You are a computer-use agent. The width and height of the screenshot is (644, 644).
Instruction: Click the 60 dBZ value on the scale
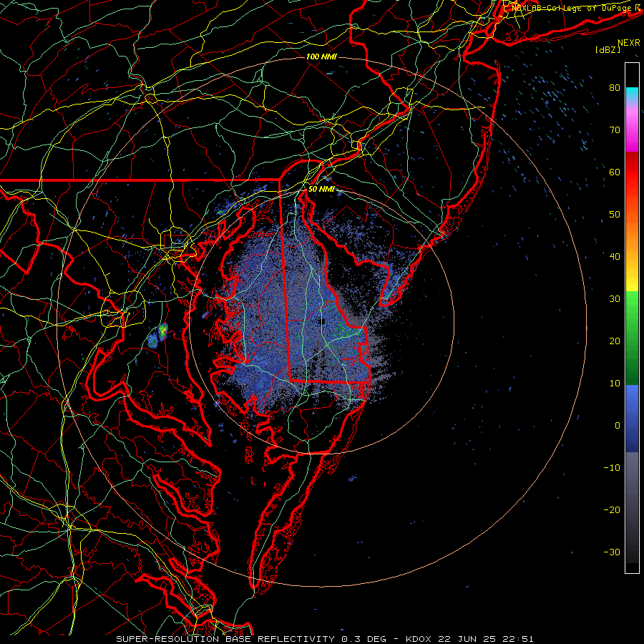pos(615,172)
